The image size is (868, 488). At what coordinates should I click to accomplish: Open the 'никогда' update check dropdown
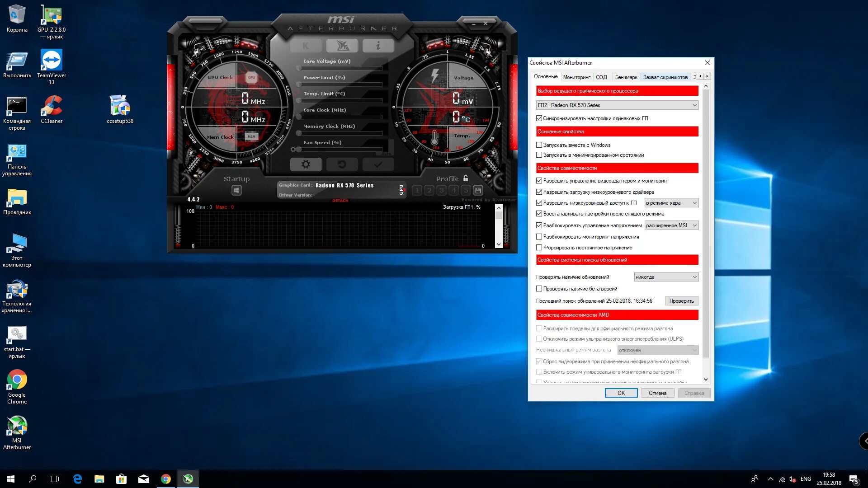pos(666,277)
